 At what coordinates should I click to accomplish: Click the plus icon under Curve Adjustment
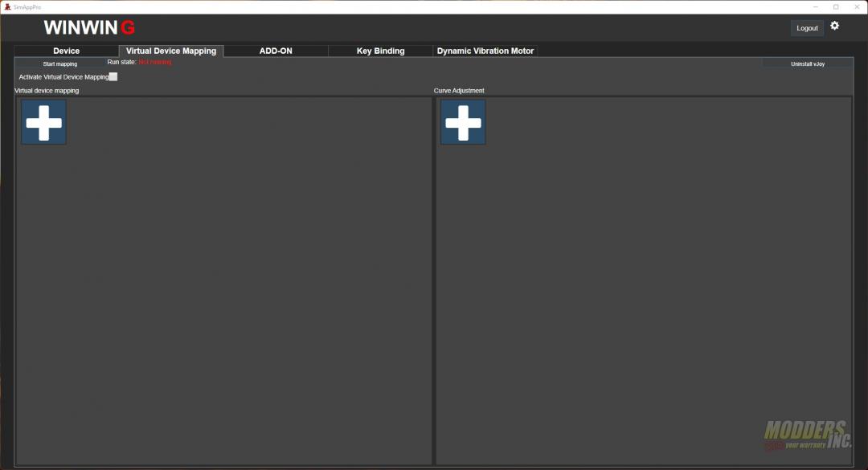463,121
